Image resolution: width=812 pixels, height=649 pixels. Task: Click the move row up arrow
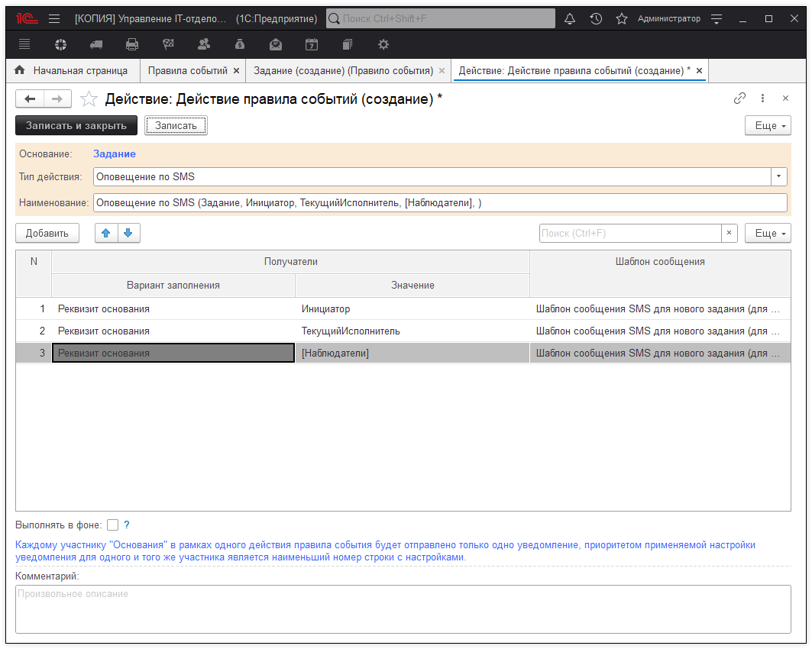[x=106, y=233]
